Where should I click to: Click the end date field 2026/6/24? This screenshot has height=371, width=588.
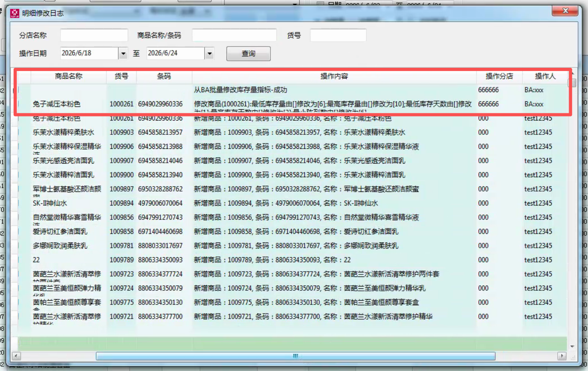tap(176, 53)
